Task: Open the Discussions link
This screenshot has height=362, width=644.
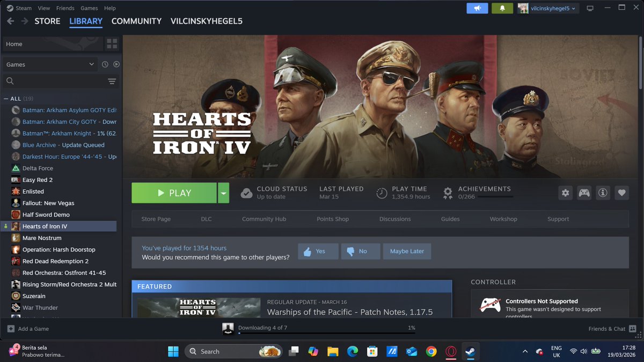Action: [x=395, y=219]
